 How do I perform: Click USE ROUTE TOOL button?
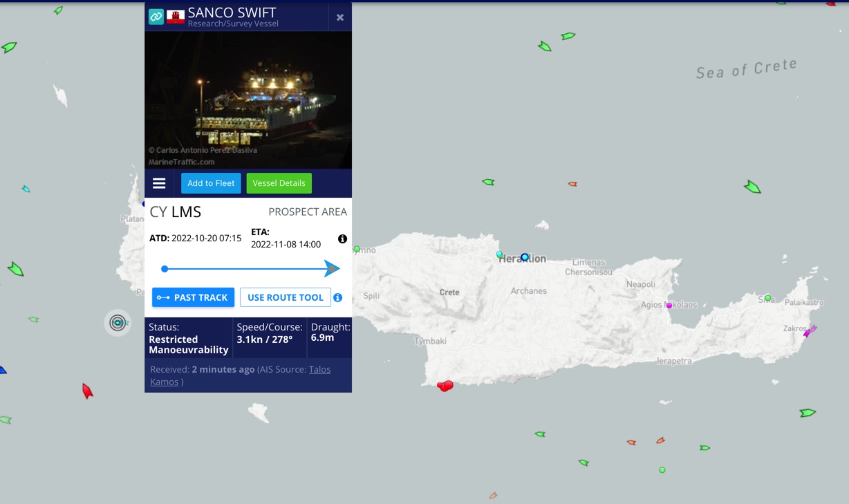coord(286,297)
